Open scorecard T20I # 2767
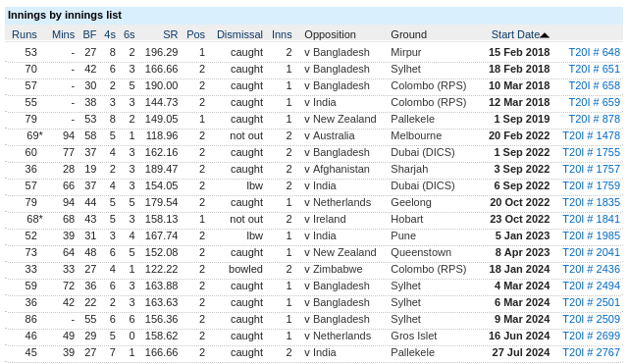Viewport: 629px width, 364px height. tap(592, 352)
